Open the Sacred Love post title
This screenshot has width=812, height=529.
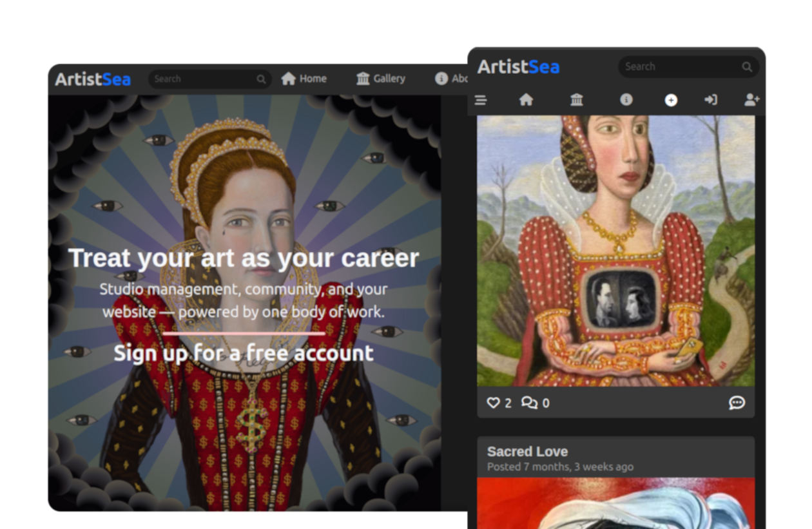click(x=527, y=451)
